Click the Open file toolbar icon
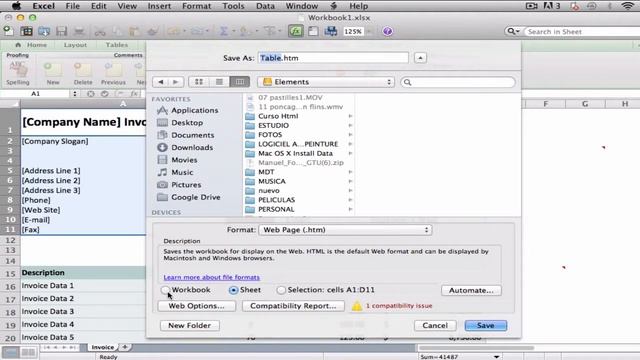 (44, 31)
